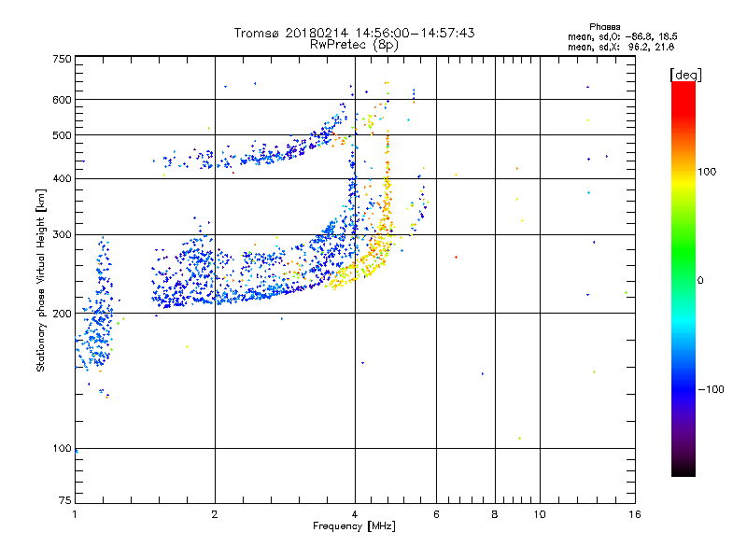Image resolution: width=747 pixels, height=560 pixels.
Task: Click the colorbar tick label '100'
Action: click(x=707, y=172)
